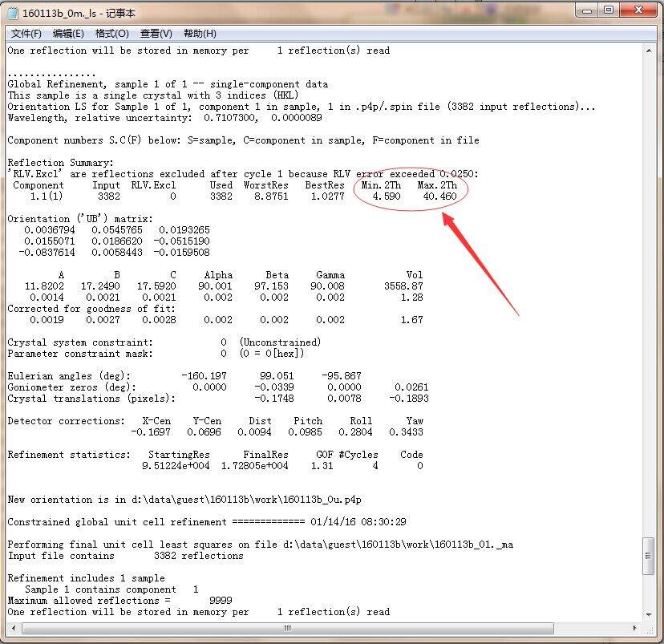This screenshot has height=644, width=664.
Task: Click the GOF value 1.31
Action: [322, 466]
